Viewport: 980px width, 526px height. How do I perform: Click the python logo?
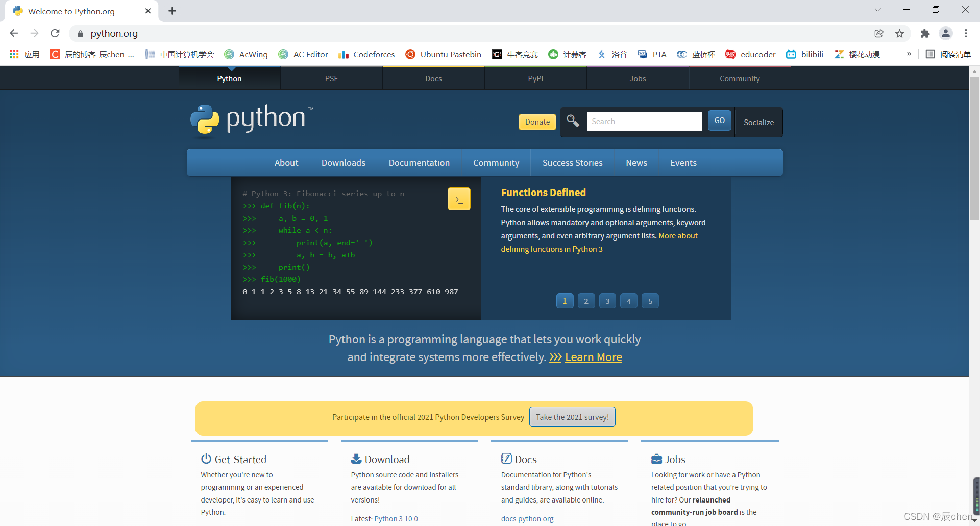click(x=252, y=121)
